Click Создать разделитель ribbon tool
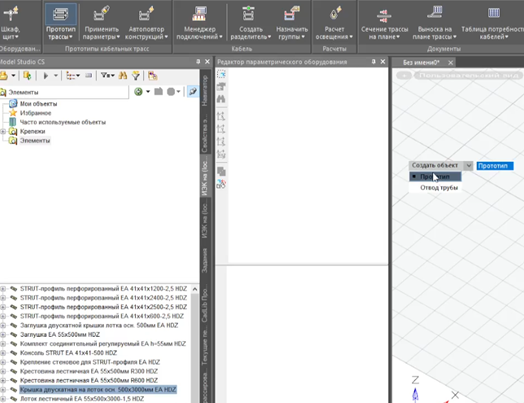The width and height of the screenshot is (524, 403). coord(250,22)
